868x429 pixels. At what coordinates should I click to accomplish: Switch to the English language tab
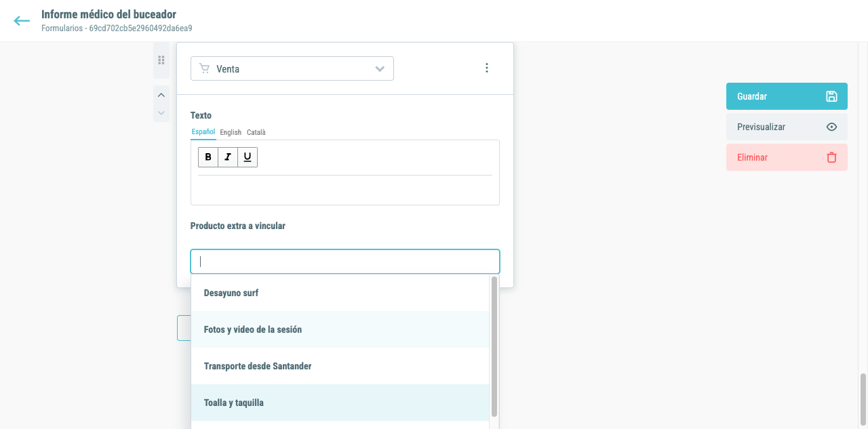[231, 132]
